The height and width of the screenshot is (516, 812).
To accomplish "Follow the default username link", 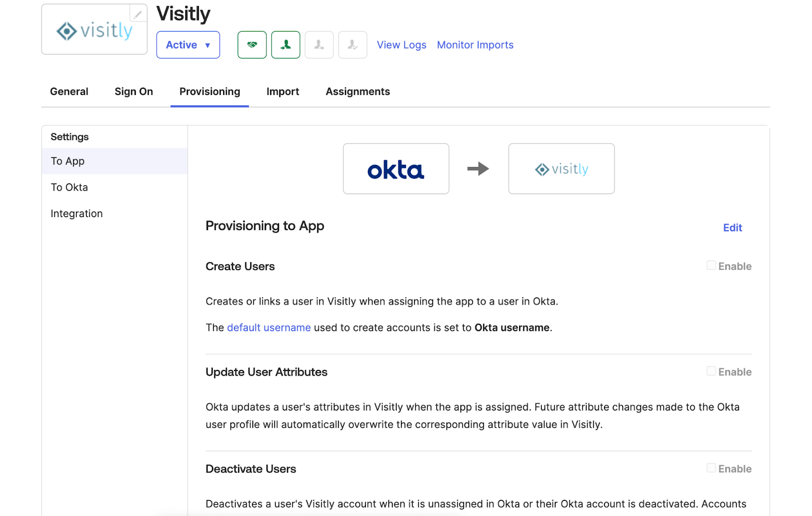I will 269,328.
